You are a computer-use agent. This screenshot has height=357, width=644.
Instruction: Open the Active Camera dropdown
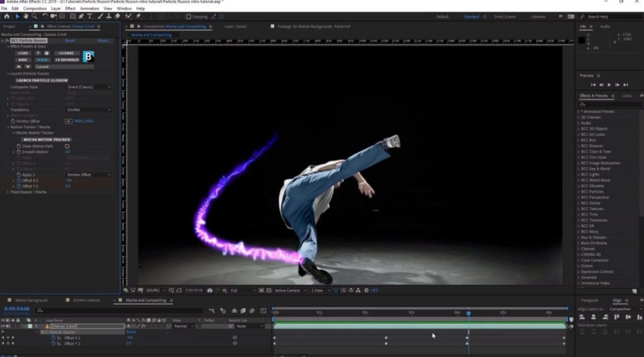pos(290,290)
